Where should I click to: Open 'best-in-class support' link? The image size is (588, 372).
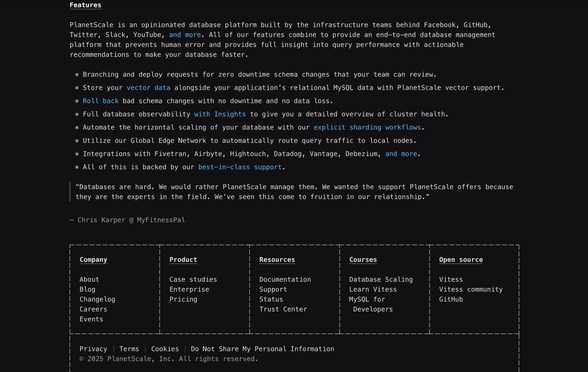(x=240, y=167)
